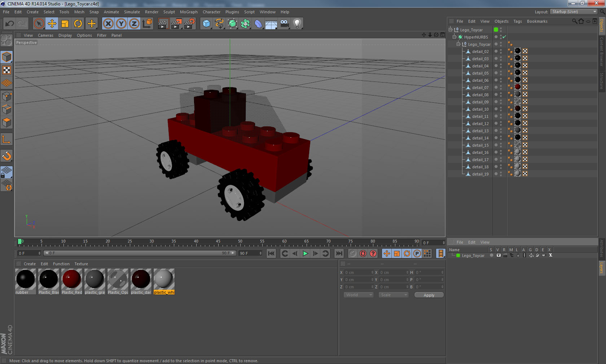Enable Model mode in left palette
Image resolution: width=606 pixels, height=364 pixels.
[7, 57]
